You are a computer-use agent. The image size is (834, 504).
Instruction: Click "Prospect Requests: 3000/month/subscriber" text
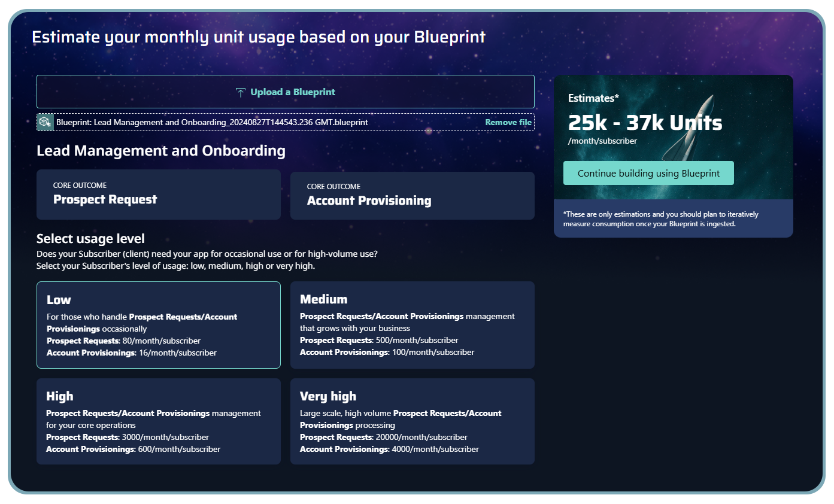click(128, 437)
